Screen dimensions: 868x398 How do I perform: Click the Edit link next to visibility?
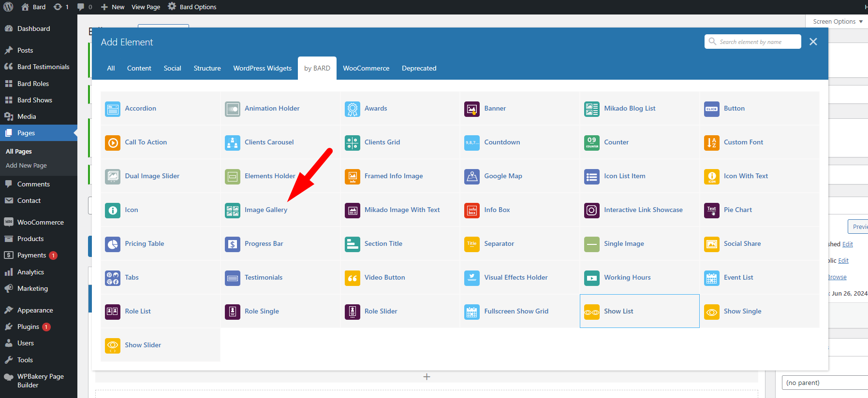(843, 260)
